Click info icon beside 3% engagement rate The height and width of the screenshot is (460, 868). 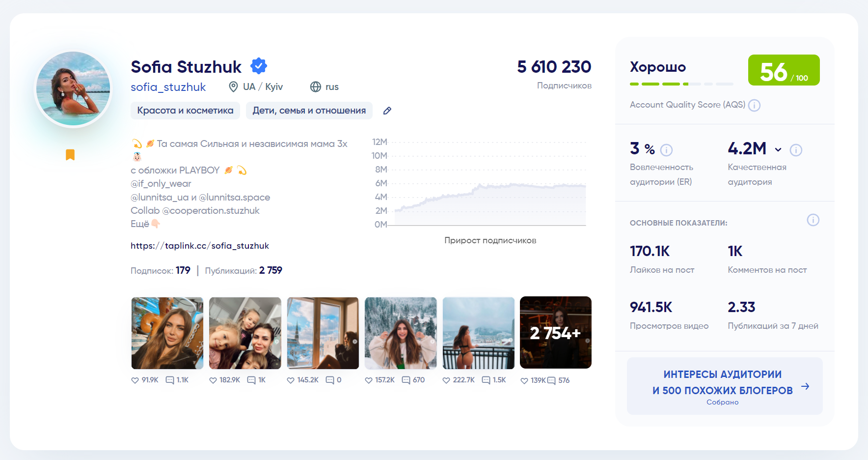click(666, 150)
